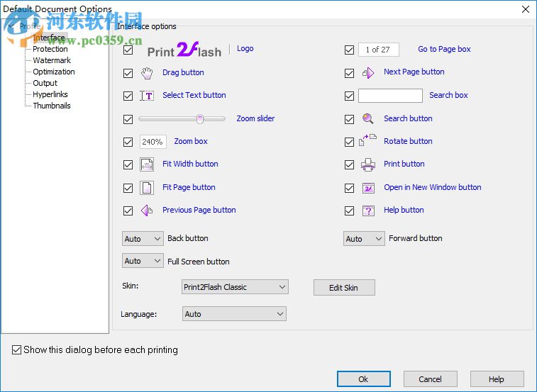Screen dimensions: 537x392
Task: Click the empty search box preview field
Action: click(x=390, y=96)
